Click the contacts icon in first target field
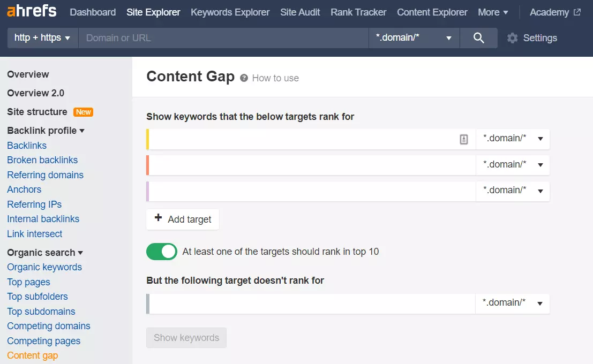 click(464, 139)
